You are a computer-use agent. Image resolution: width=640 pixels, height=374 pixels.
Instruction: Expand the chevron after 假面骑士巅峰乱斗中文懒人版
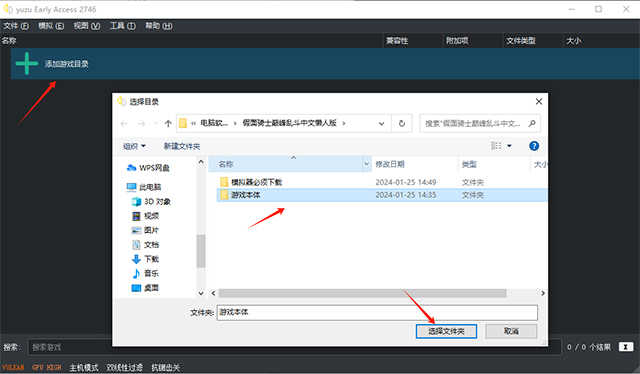pos(344,123)
